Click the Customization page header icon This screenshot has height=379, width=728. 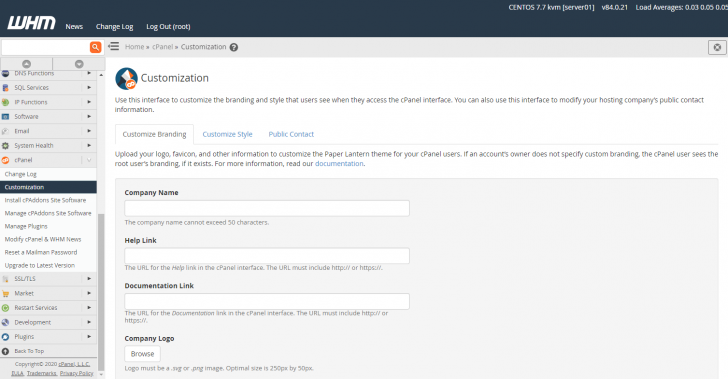(126, 78)
